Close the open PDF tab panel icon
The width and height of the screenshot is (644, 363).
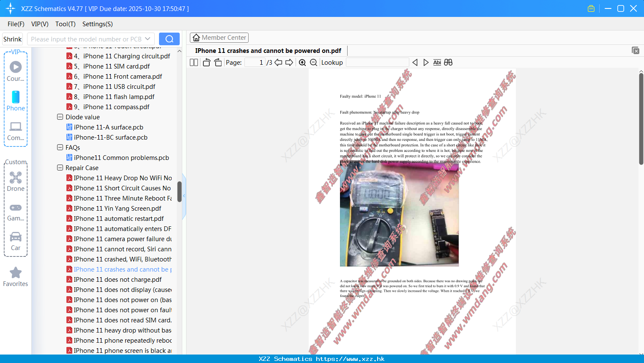[635, 50]
